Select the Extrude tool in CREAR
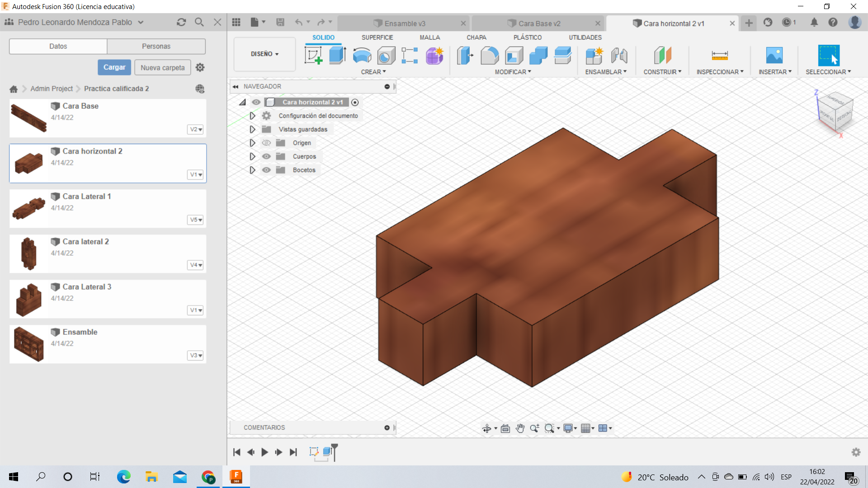The width and height of the screenshot is (868, 488). point(337,56)
